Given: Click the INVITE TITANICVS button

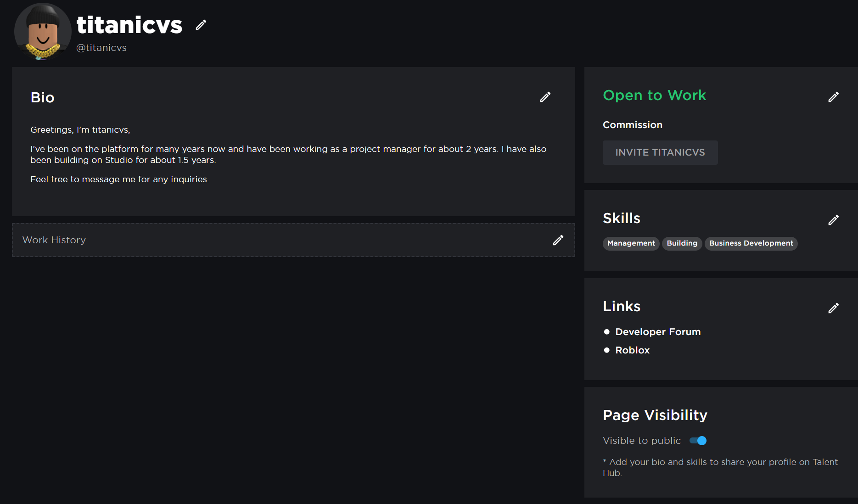Looking at the screenshot, I should [x=660, y=152].
